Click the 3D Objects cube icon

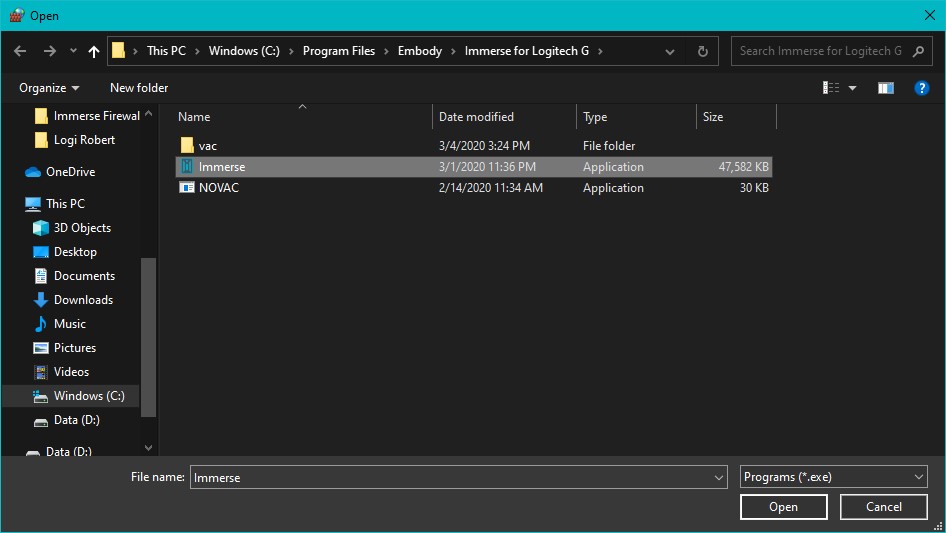click(40, 228)
